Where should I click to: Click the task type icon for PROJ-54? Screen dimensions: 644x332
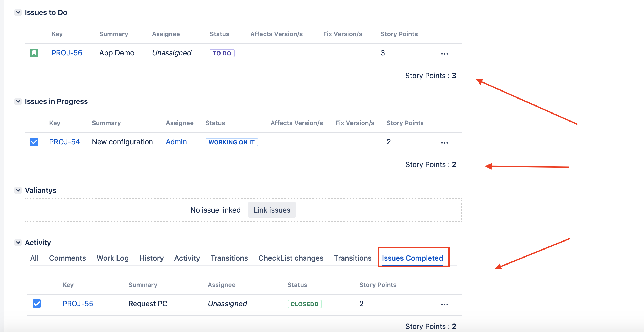[x=34, y=142]
